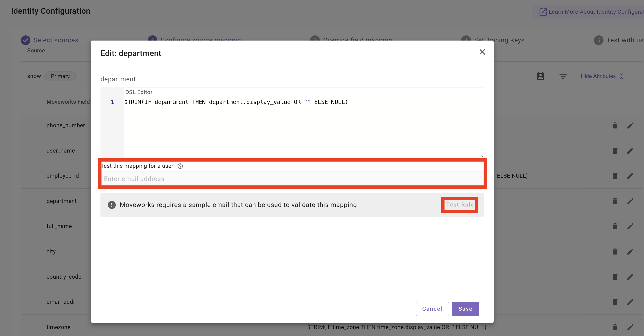Delete the phone_number field mapping
Viewport: 644px width, 336px height.
615,125
